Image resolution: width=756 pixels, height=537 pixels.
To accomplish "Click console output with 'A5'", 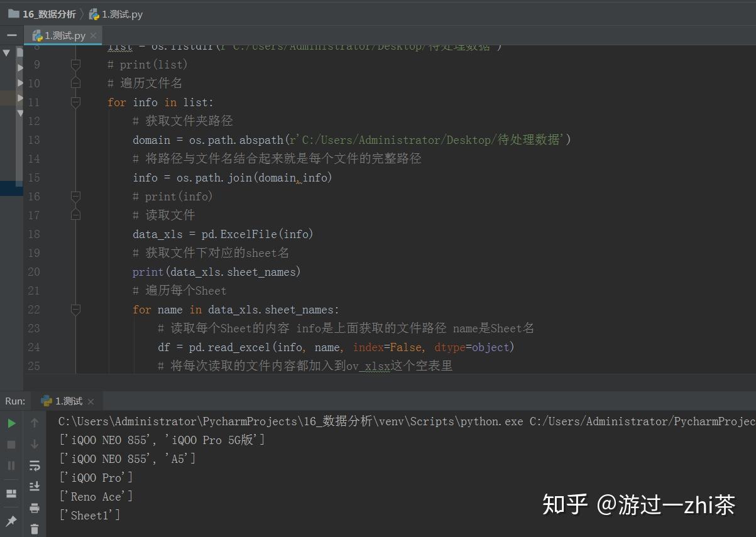I will coord(127,459).
